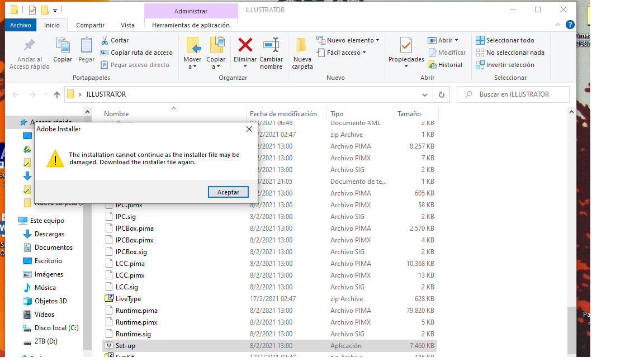The height and width of the screenshot is (362, 644).
Task: Click Pegar acceso directo
Action: pyautogui.click(x=135, y=65)
